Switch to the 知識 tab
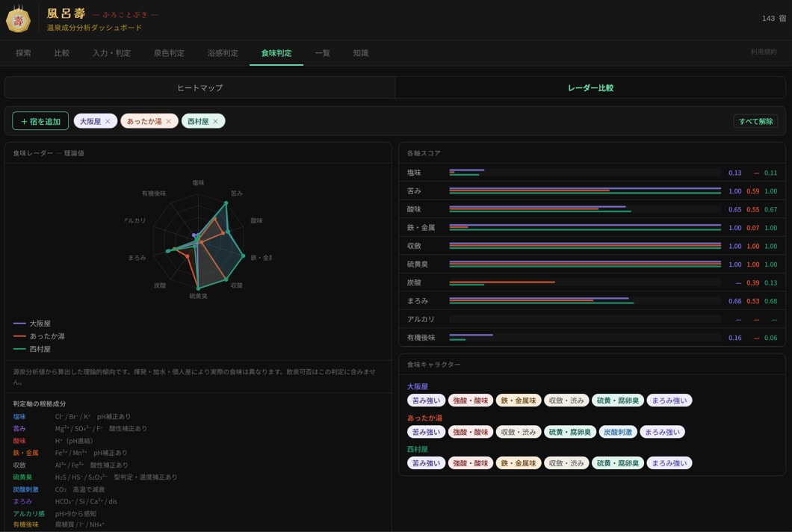 coord(361,53)
